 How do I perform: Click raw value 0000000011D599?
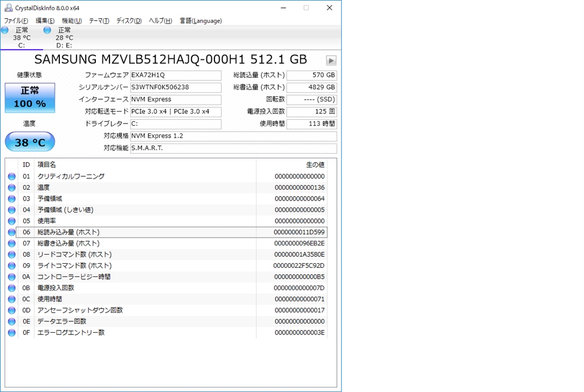tap(299, 232)
